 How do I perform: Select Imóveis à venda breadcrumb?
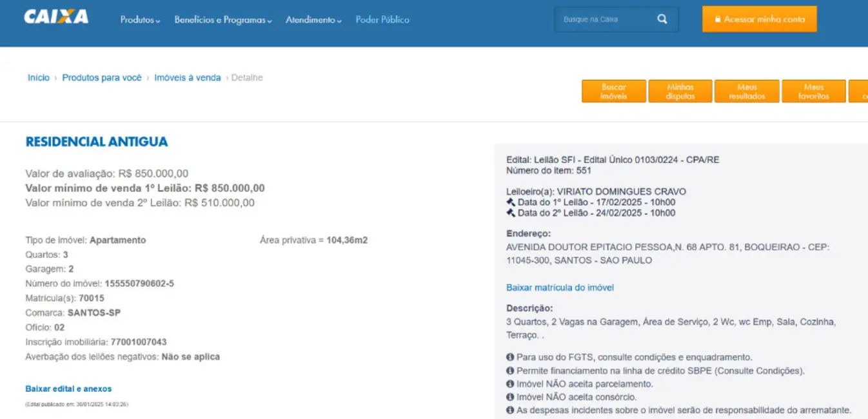187,78
